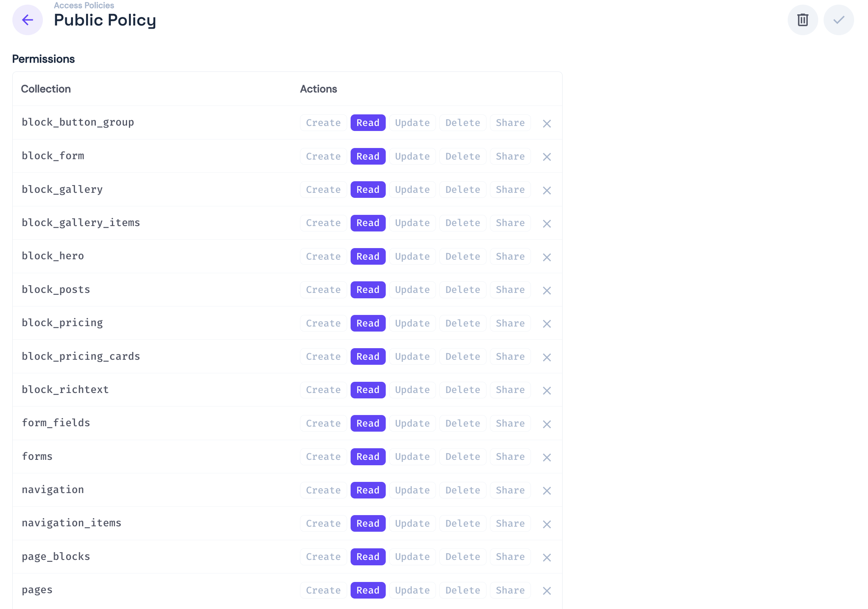Toggle Read permission for block_form
Viewport: 868px width, 609px height.
click(x=368, y=157)
